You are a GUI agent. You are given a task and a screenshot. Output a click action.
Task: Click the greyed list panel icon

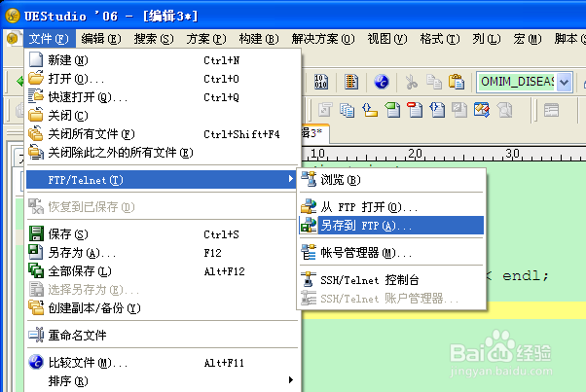pos(551,110)
